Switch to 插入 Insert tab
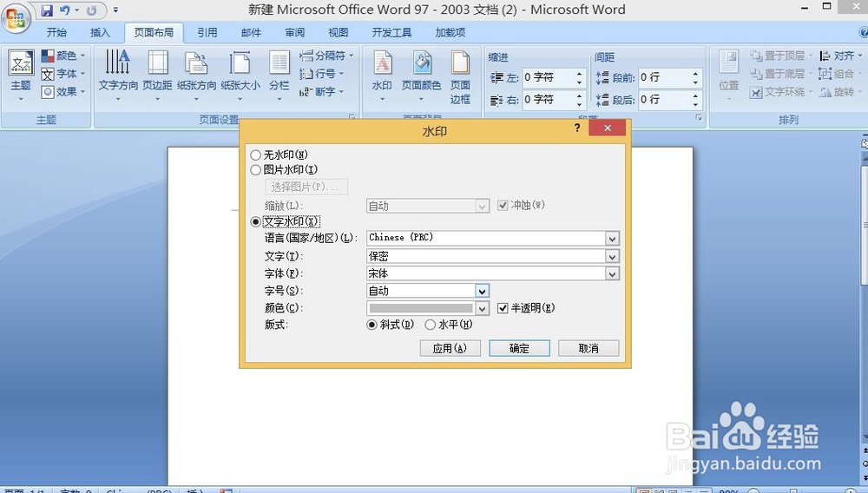Image resolution: width=868 pixels, height=493 pixels. click(x=100, y=33)
